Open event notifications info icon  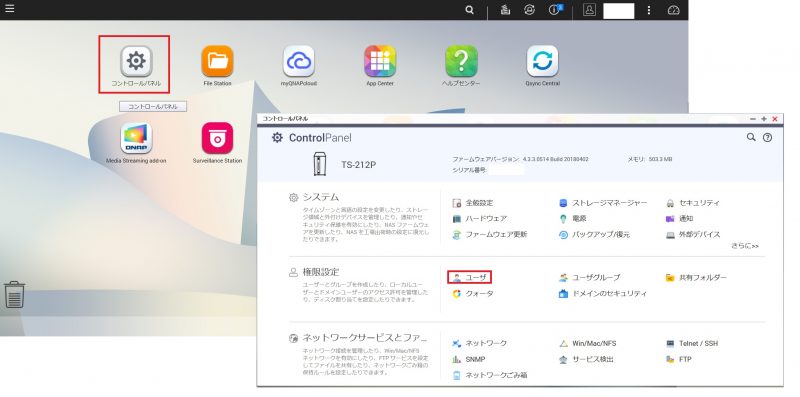pyautogui.click(x=555, y=10)
